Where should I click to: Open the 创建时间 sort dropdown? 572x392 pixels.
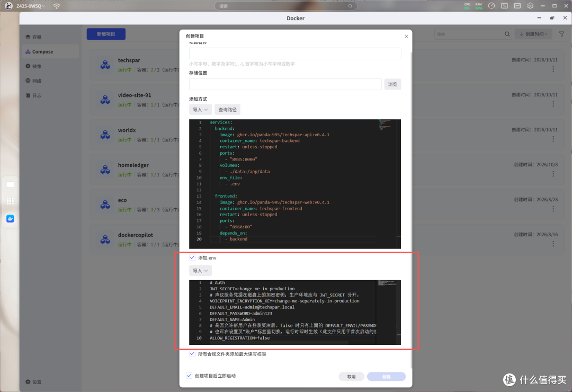coord(533,34)
